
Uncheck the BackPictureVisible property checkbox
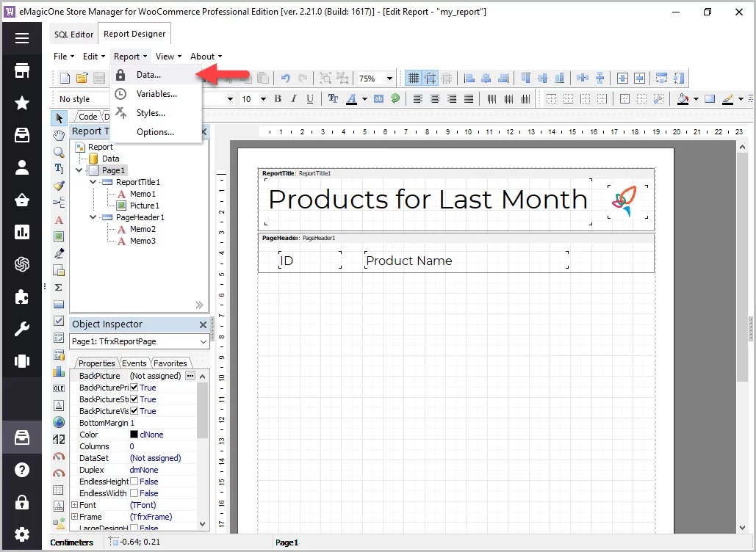[x=134, y=411]
